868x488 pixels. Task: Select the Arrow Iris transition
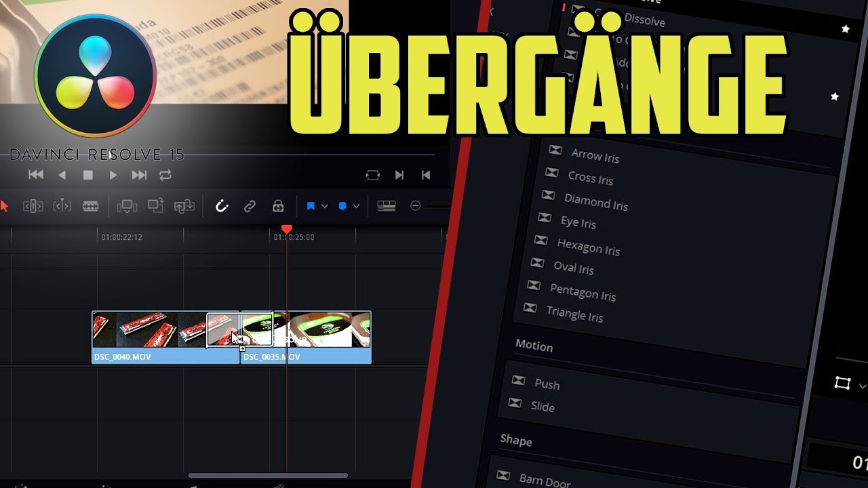click(x=595, y=155)
